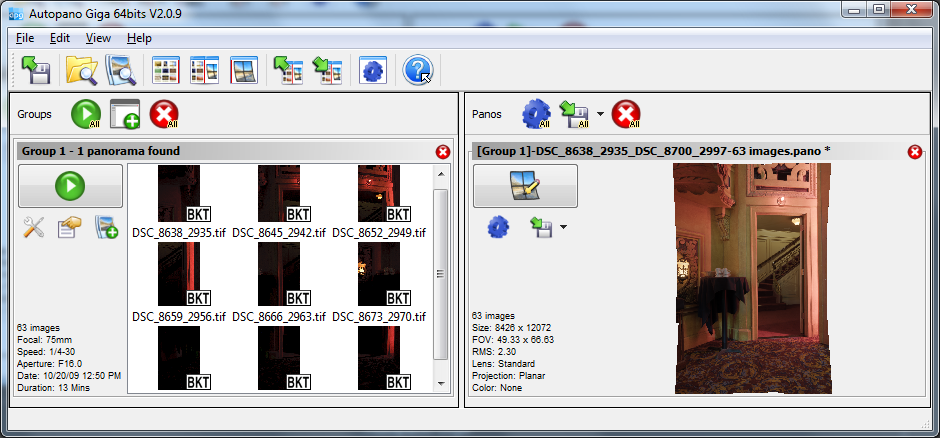Viewport: 940px width, 438px height.
Task: Save this pano with the floppy icon
Action: pyautogui.click(x=541, y=228)
